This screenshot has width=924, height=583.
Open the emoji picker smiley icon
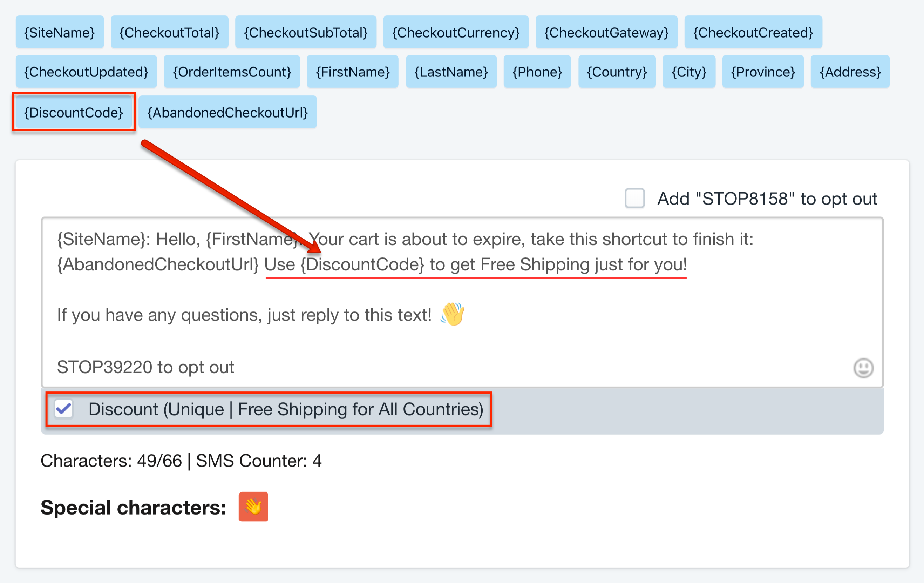click(x=863, y=368)
